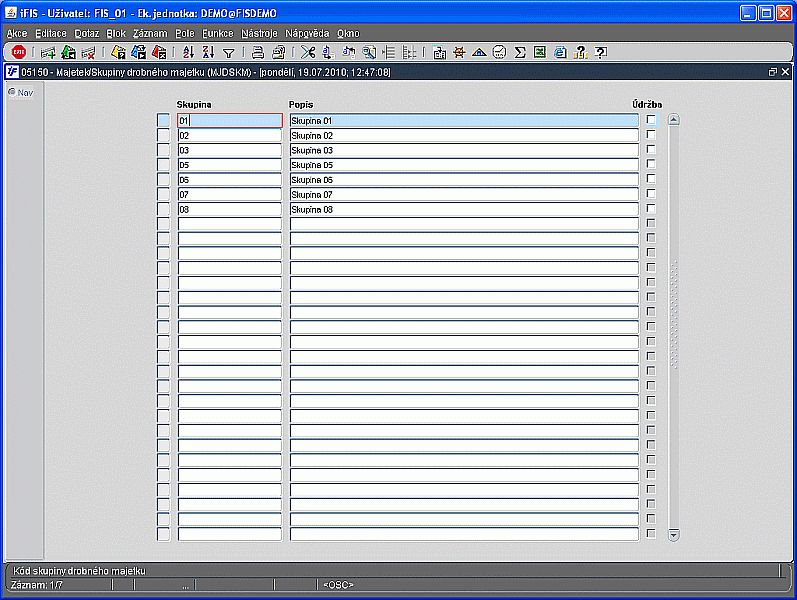Click the red Exit stop-sign icon
The width and height of the screenshot is (797, 600).
click(x=18, y=52)
